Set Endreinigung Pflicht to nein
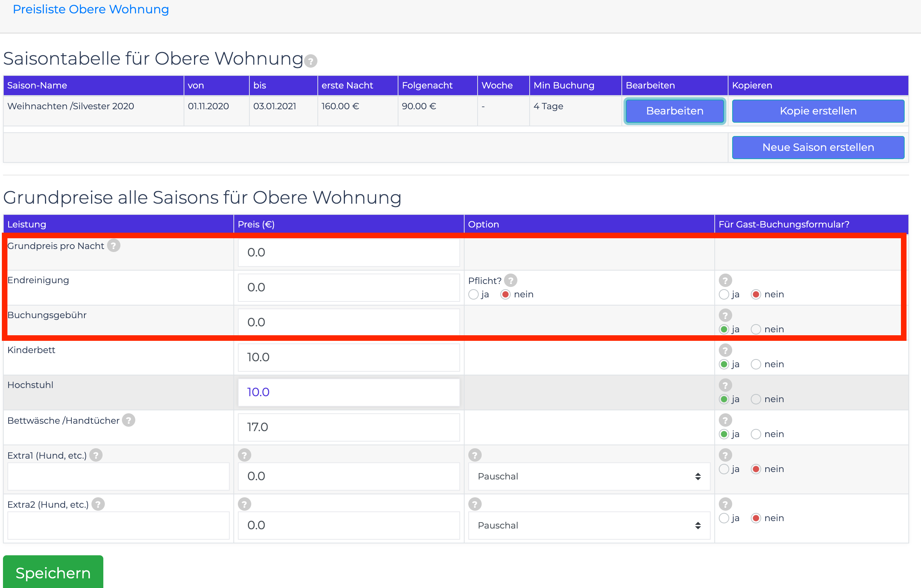921x588 pixels. (x=505, y=295)
